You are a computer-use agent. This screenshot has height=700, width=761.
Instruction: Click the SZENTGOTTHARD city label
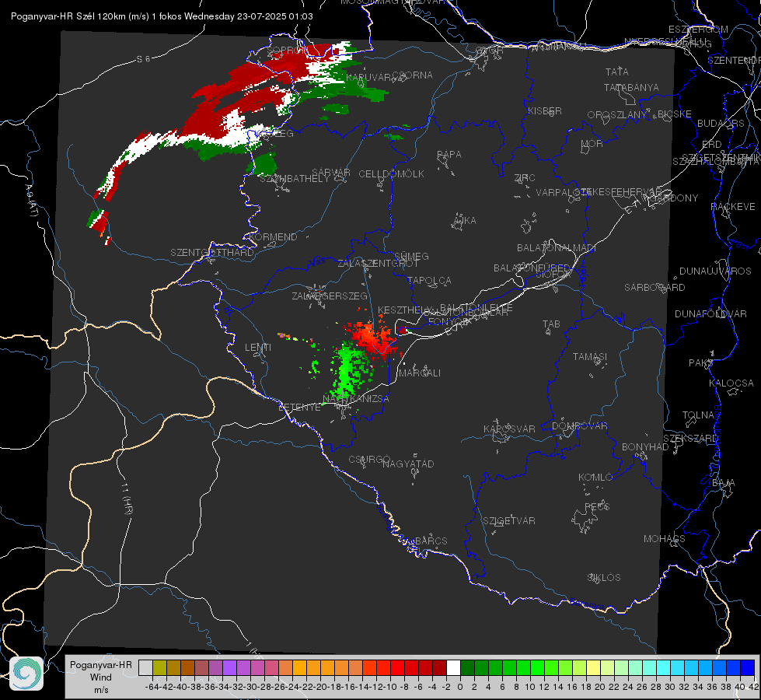[x=212, y=253]
